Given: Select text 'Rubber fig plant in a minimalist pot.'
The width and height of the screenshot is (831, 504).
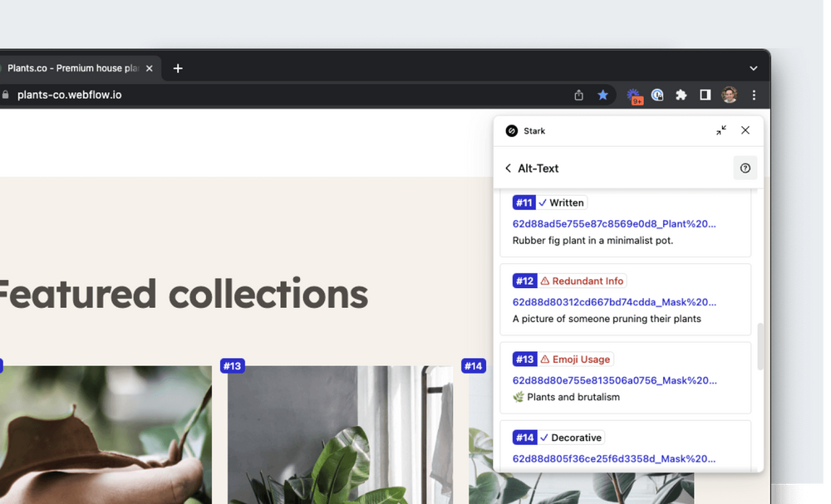Looking at the screenshot, I should click(593, 240).
